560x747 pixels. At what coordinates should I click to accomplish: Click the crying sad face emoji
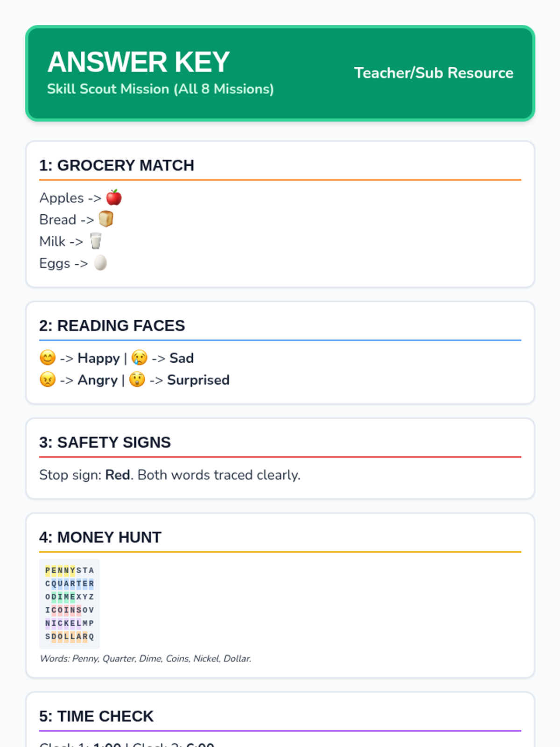point(140,358)
